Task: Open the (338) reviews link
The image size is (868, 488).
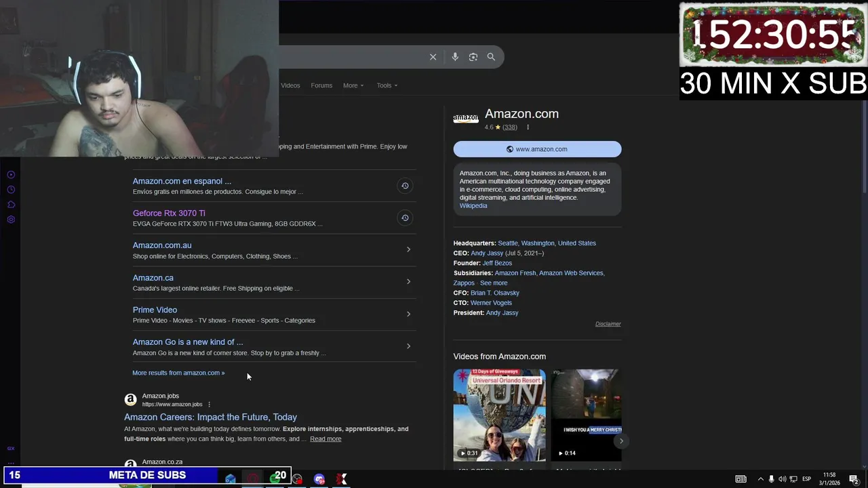Action: [509, 127]
